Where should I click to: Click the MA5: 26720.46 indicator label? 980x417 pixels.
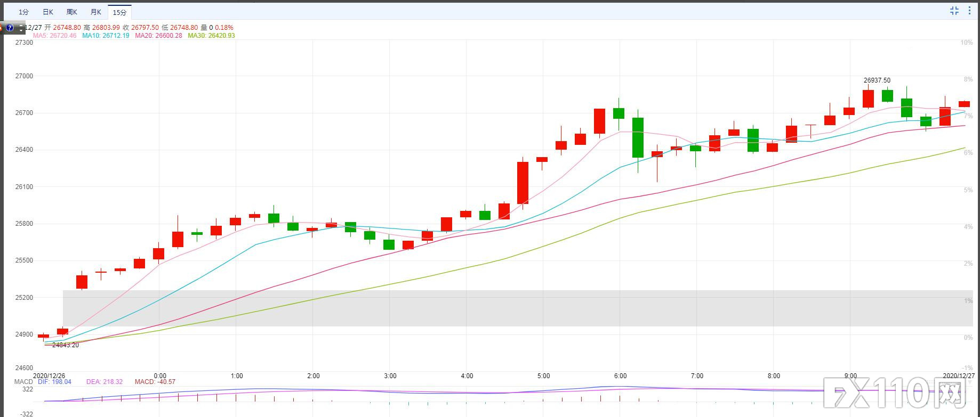[54, 36]
